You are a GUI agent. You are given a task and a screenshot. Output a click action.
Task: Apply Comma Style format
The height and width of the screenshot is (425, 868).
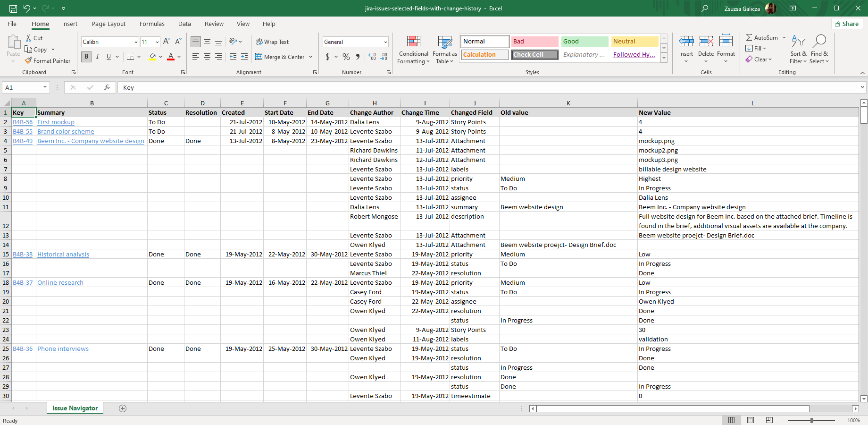[358, 57]
